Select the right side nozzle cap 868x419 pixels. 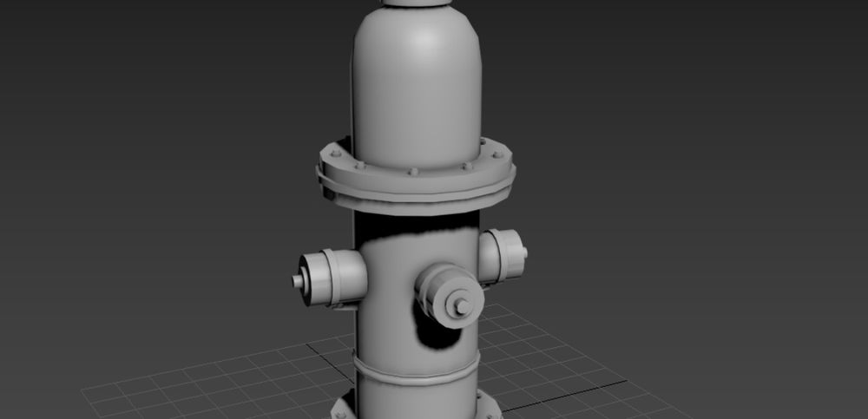point(501,255)
